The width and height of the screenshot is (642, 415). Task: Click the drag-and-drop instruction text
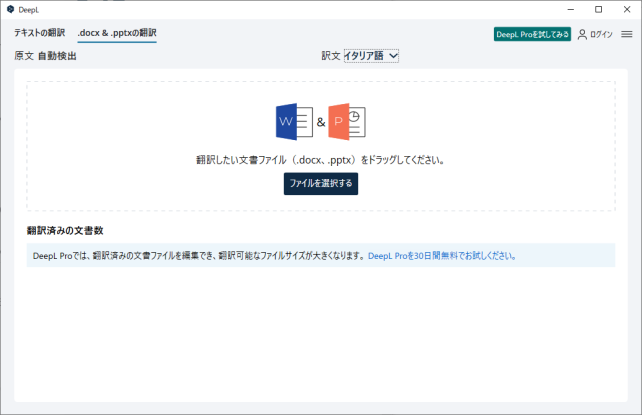coord(321,160)
